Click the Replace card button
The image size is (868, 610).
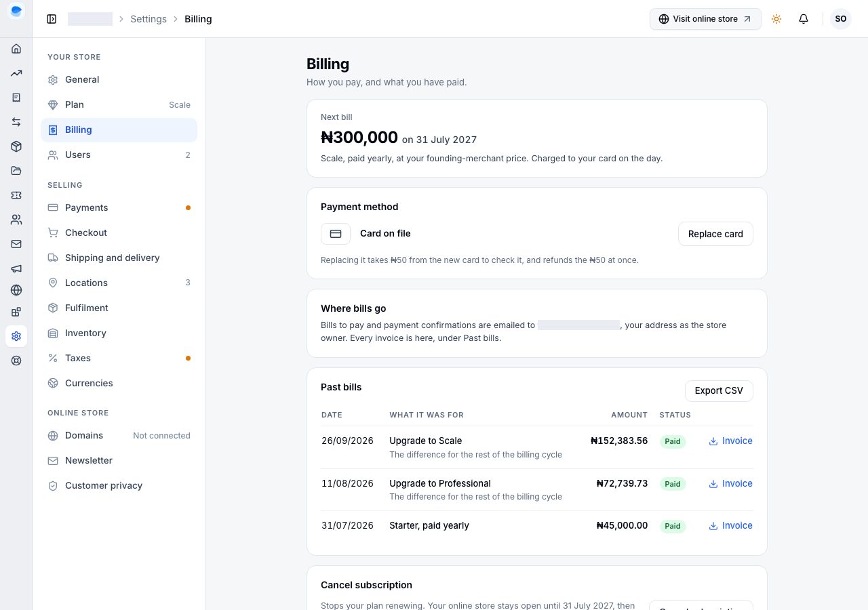click(x=715, y=234)
